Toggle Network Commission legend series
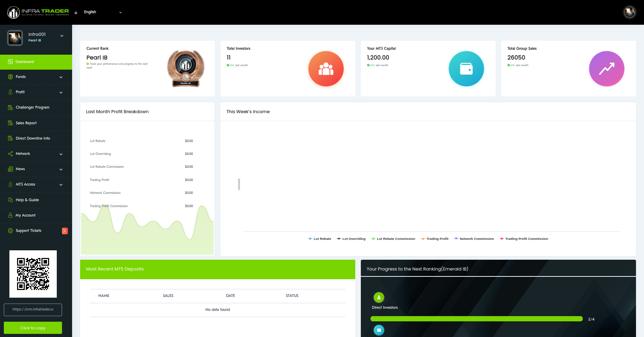This screenshot has height=337, width=644. (474, 239)
